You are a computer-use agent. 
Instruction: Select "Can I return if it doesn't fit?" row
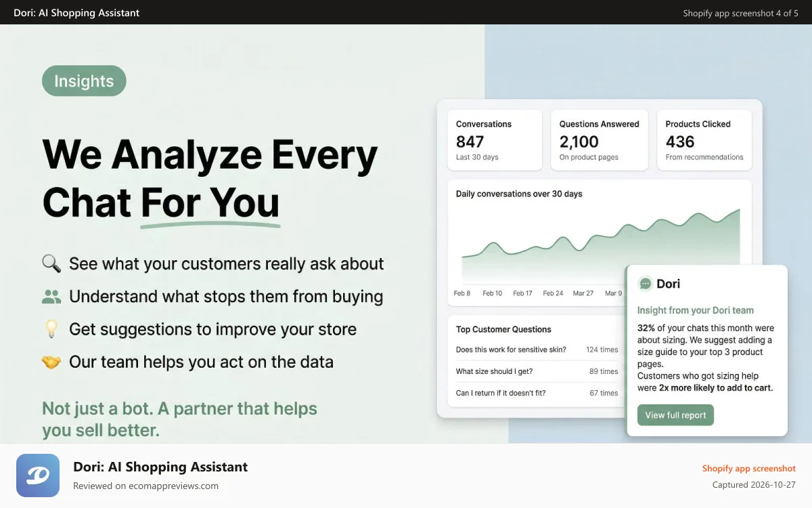tap(537, 393)
